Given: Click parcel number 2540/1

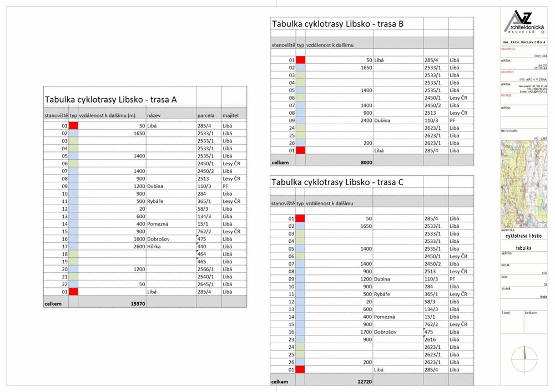Looking at the screenshot, I should (x=206, y=277).
